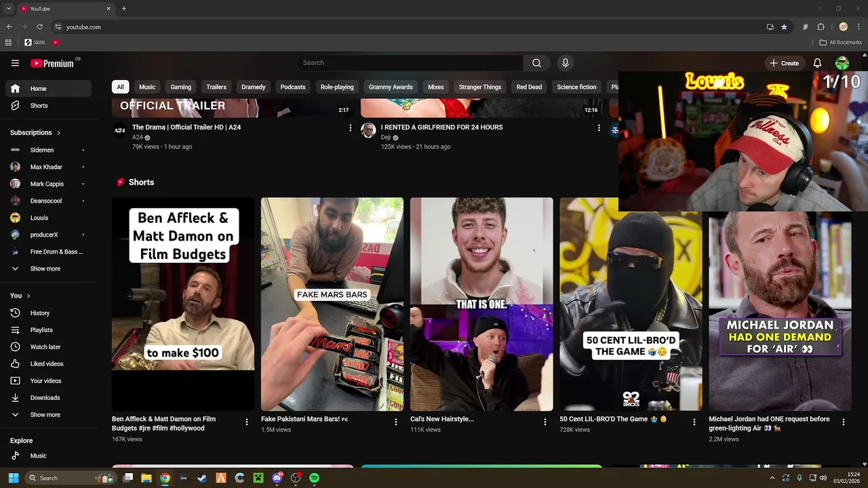Open options for Fake Pakistani Mars Bars short
This screenshot has width=868, height=488.
pos(396,422)
